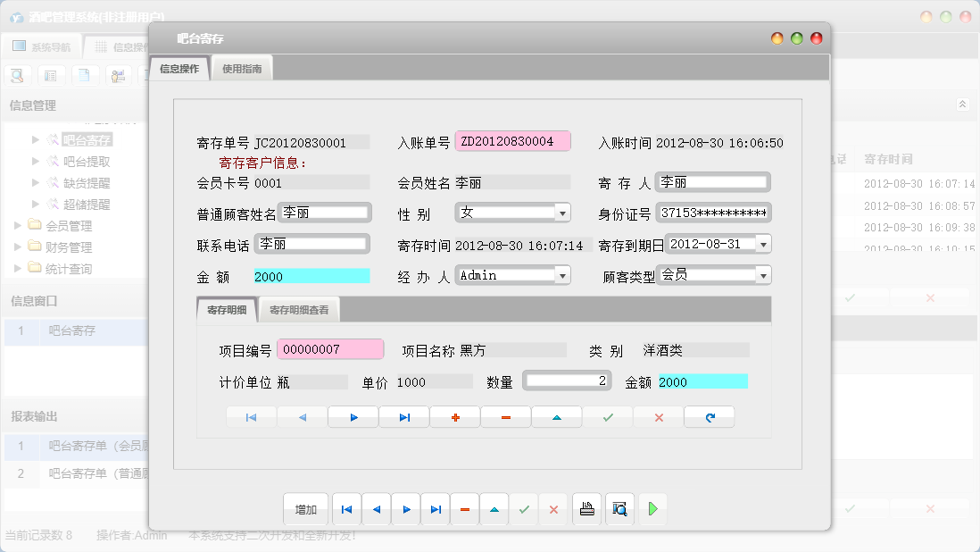Click the red minus icon in the bottom toolbar

tap(464, 509)
